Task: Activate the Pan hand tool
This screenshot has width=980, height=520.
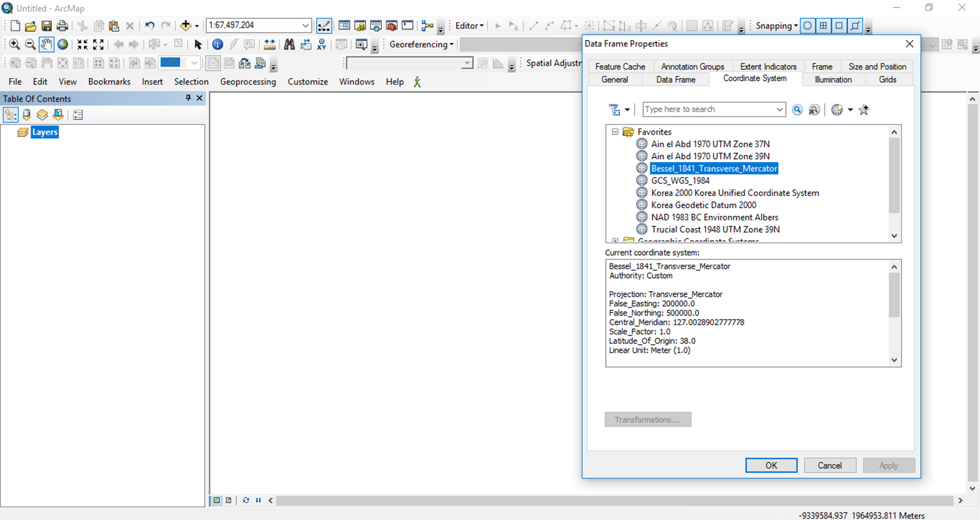Action: pos(46,45)
